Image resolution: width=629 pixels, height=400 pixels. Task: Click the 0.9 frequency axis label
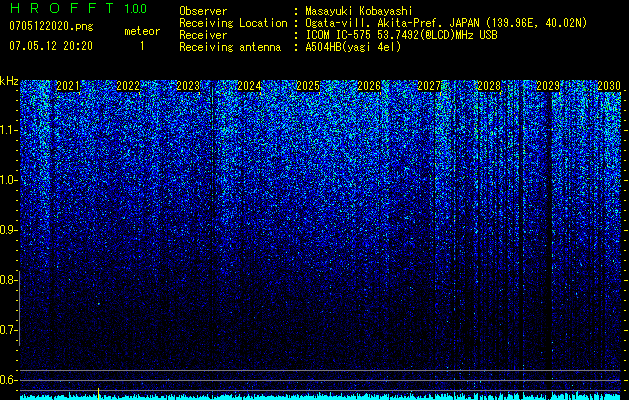(x=8, y=230)
